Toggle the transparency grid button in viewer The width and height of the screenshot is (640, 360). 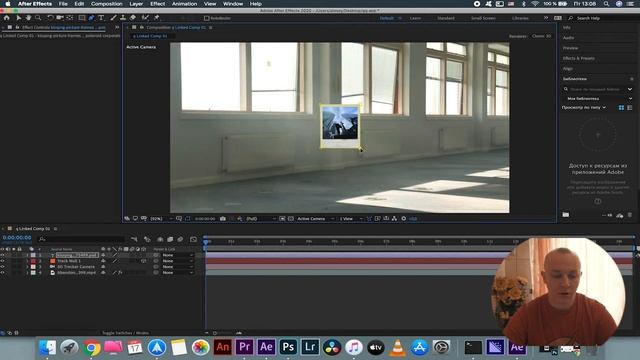click(x=291, y=219)
